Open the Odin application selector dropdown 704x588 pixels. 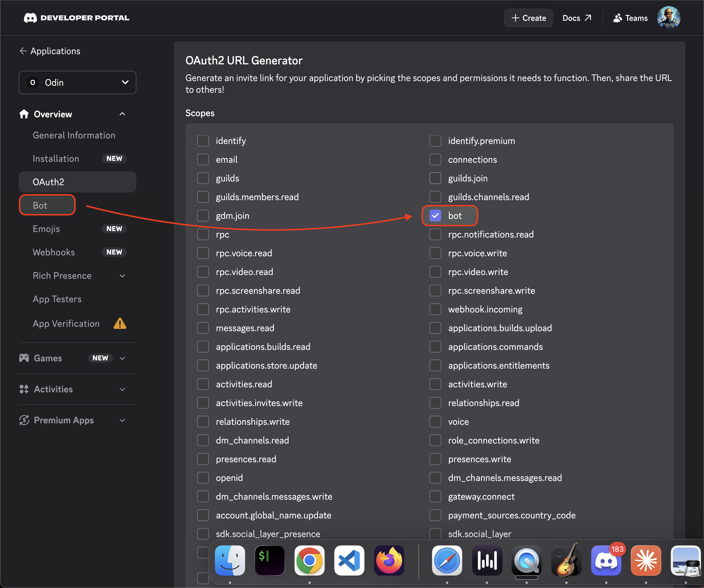(x=78, y=82)
